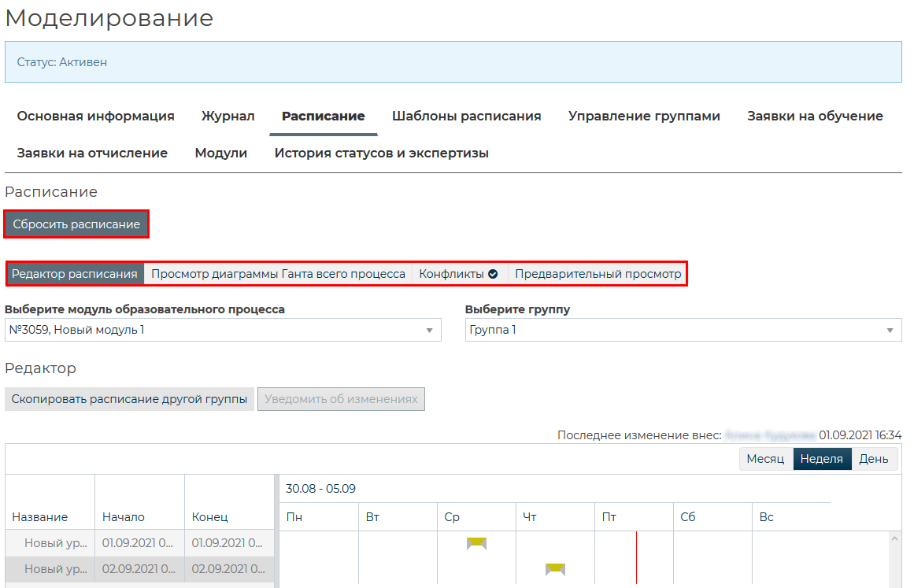The image size is (914, 588).
Task: Select first Новый урок row in table
Action: (50, 542)
